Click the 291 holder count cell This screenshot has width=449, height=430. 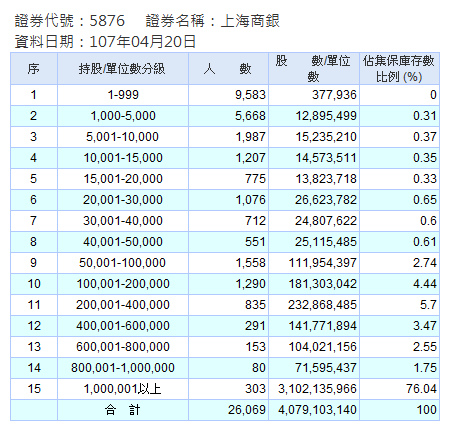pos(228,326)
